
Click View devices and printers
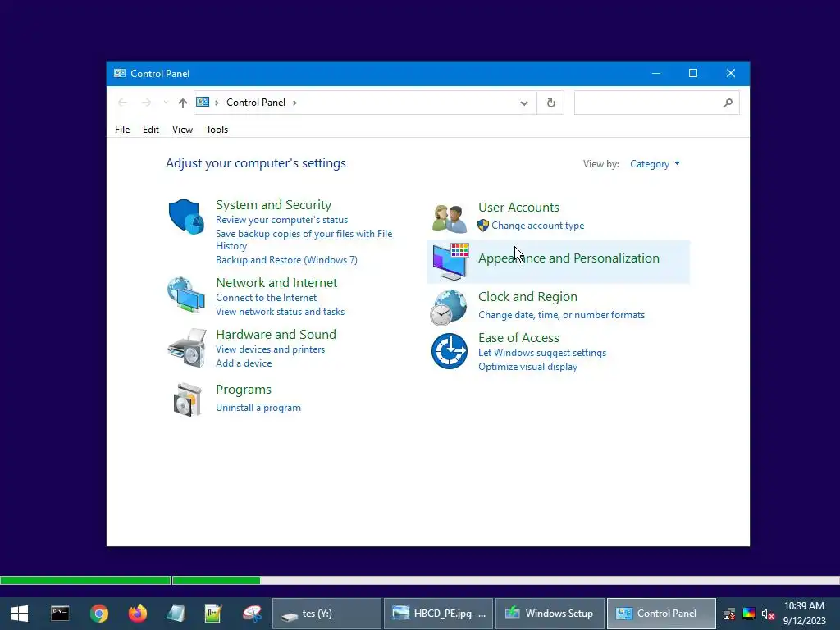(x=270, y=349)
